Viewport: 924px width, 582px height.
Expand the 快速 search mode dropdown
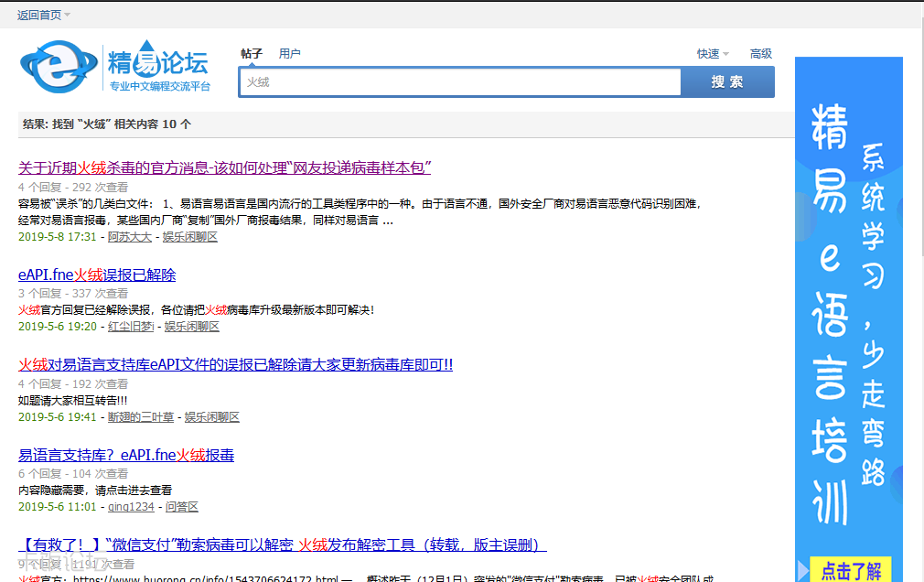point(713,53)
